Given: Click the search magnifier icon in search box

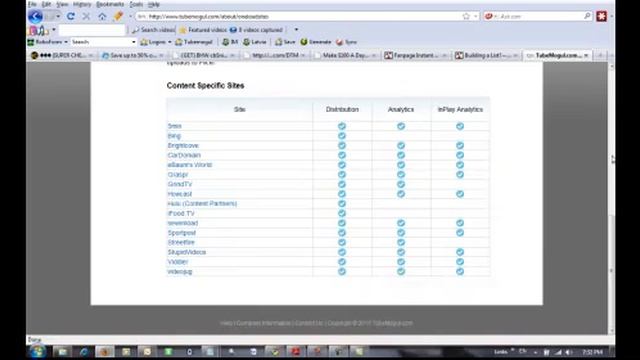Looking at the screenshot, I should [x=587, y=16].
